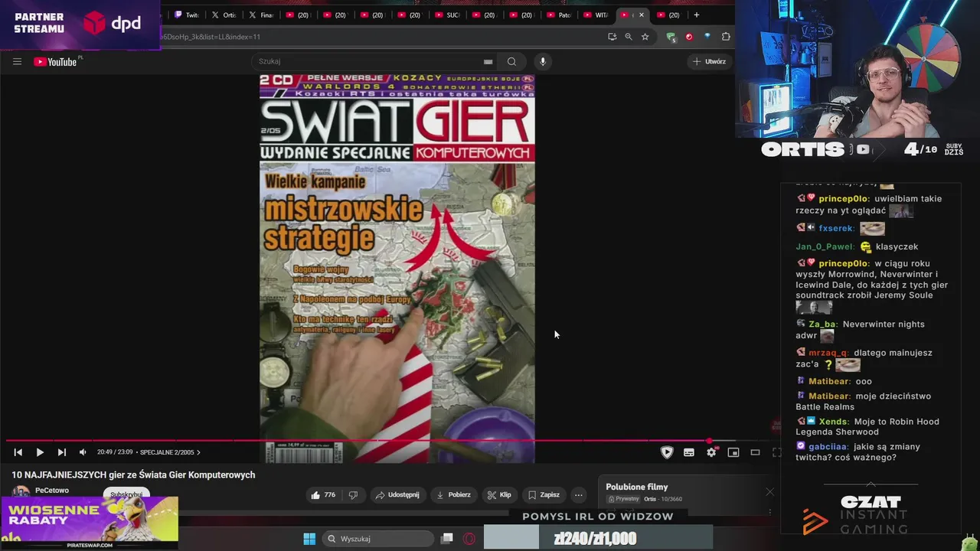The image size is (980, 551).
Task: Click the red round extension icon
Action: point(689,37)
